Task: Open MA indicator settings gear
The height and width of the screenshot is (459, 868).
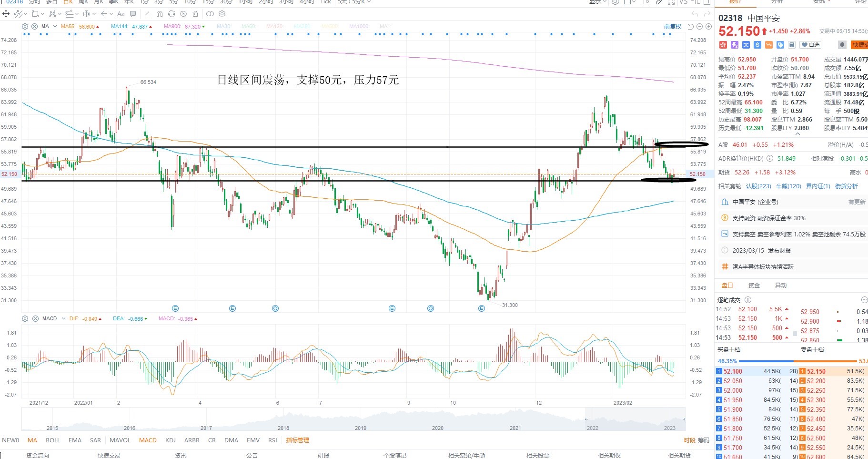Action: point(25,27)
